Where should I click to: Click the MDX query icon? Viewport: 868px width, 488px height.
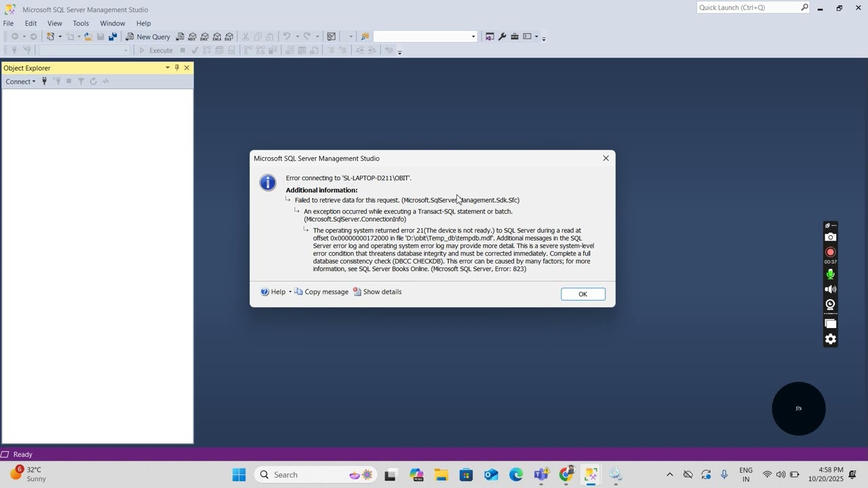click(192, 37)
